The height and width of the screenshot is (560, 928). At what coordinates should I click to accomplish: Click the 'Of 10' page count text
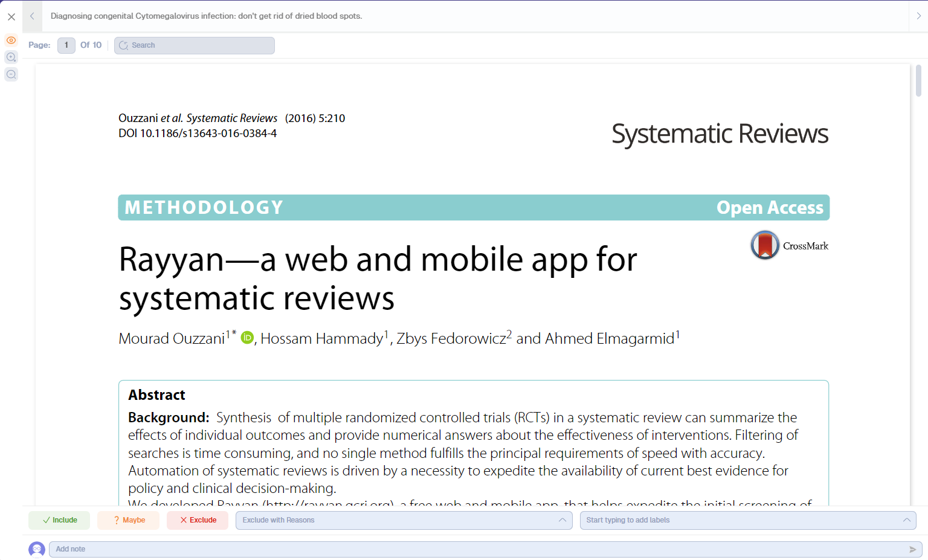click(91, 45)
